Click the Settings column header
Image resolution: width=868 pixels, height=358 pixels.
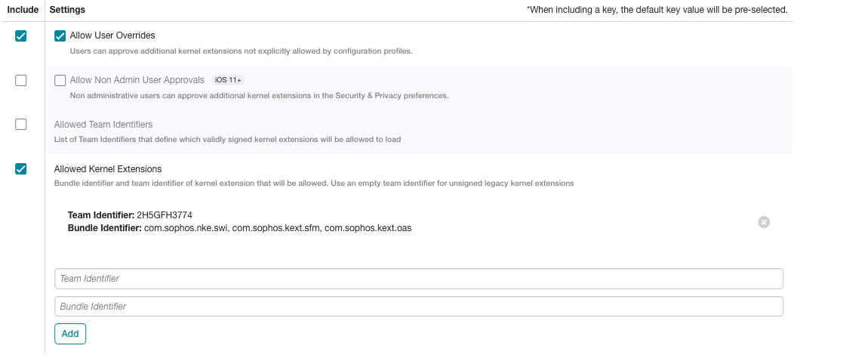click(x=67, y=10)
